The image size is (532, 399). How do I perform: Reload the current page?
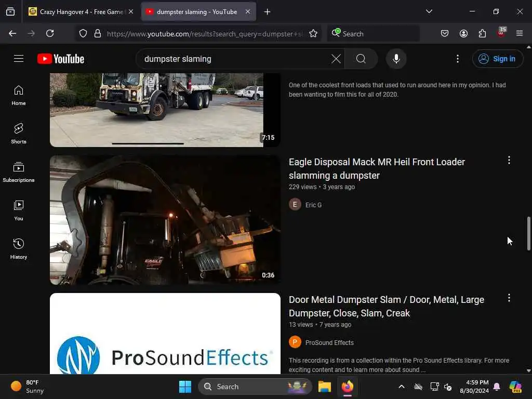click(x=50, y=33)
